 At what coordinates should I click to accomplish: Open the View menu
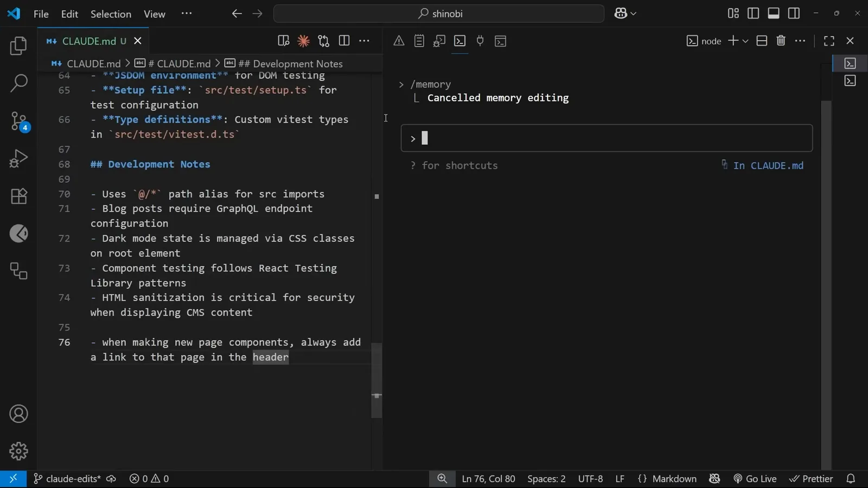click(x=155, y=14)
